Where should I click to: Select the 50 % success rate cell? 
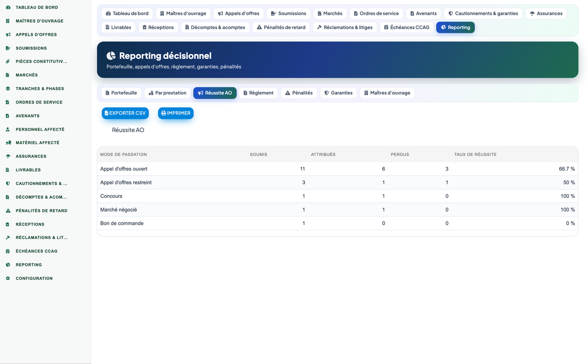(569, 182)
